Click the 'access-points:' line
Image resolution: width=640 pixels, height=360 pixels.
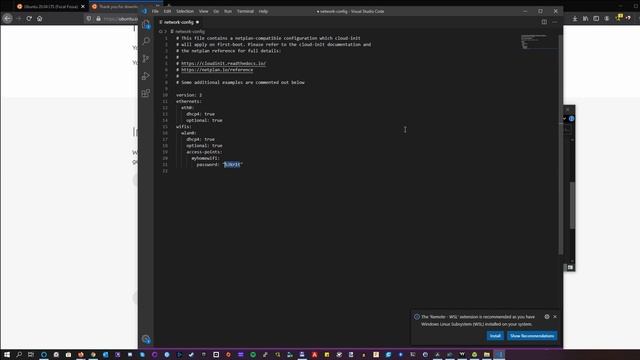204,152
